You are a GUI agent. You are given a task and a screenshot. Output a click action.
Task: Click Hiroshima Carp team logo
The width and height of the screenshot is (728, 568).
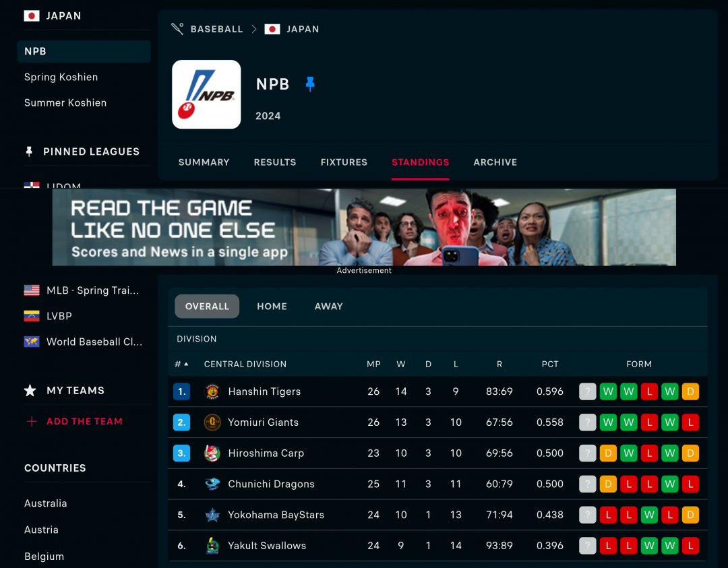coord(212,453)
